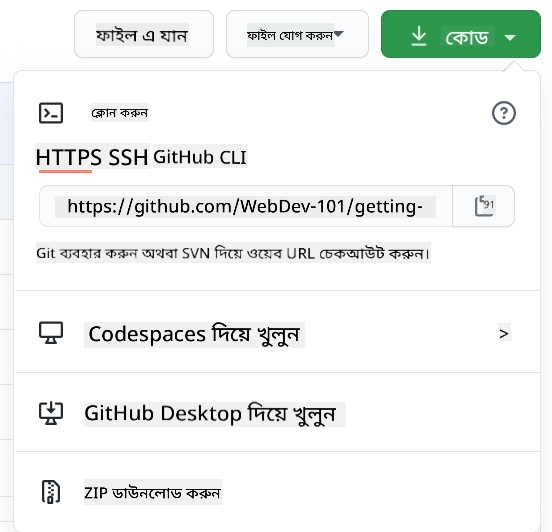Click the download arrow icon on green button
Viewport: 552px width, 532px height.
(x=419, y=36)
